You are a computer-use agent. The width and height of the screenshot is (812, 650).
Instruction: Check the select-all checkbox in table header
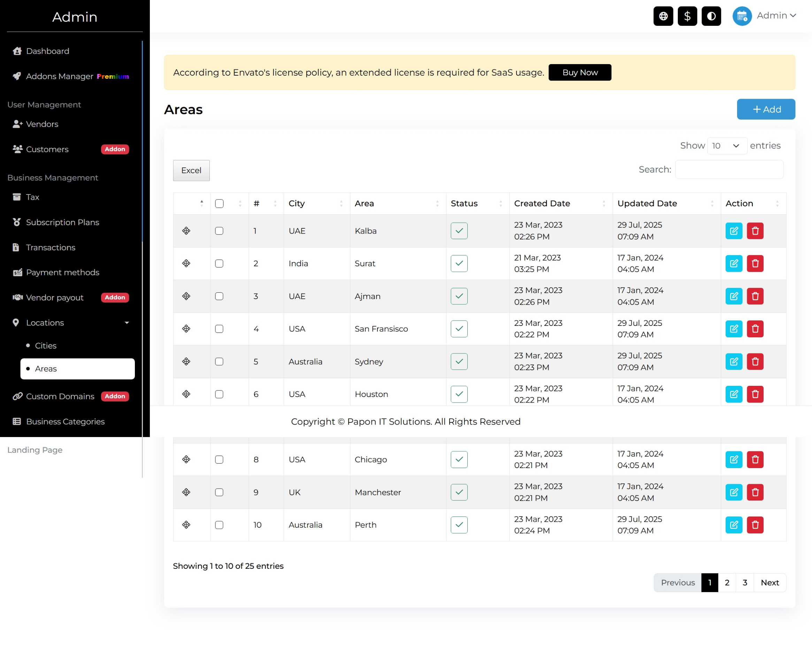(219, 204)
